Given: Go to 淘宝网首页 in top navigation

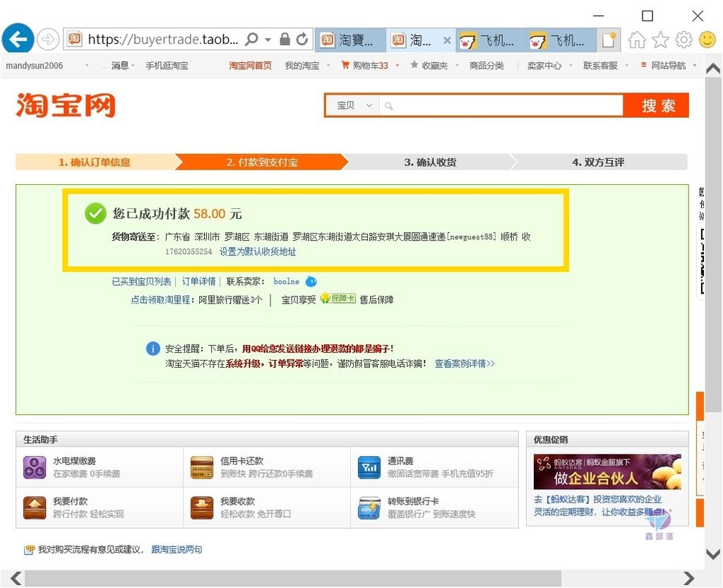Looking at the screenshot, I should pyautogui.click(x=251, y=66).
